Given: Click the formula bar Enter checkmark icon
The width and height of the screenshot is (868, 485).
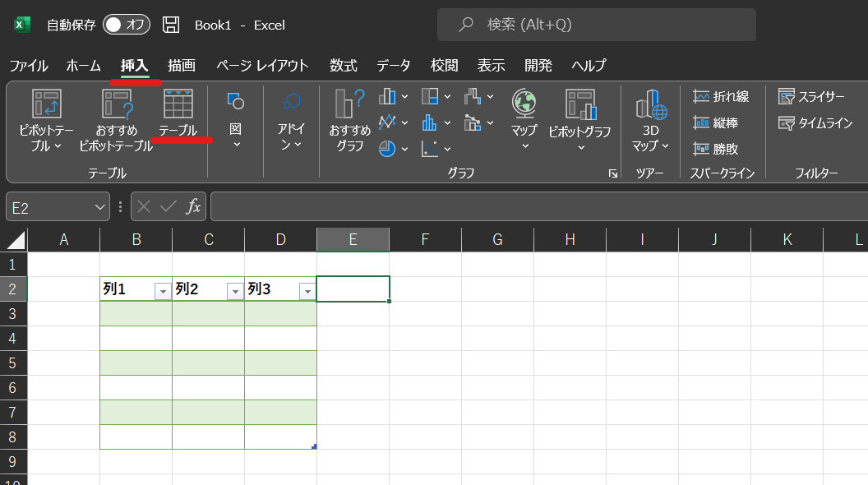Looking at the screenshot, I should 169,207.
